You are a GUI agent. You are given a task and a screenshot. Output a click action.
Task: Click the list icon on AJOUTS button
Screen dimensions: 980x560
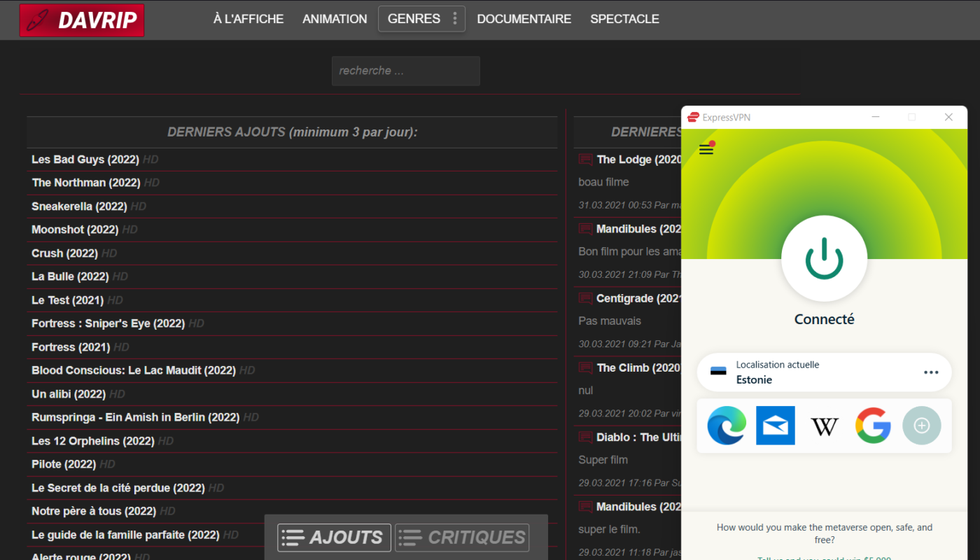(x=293, y=538)
